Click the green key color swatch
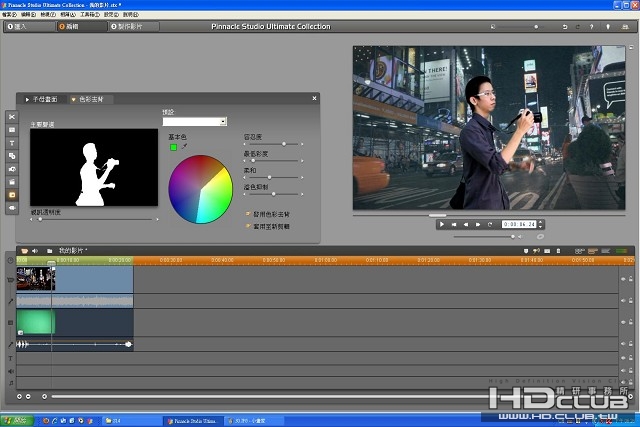 click(x=172, y=146)
